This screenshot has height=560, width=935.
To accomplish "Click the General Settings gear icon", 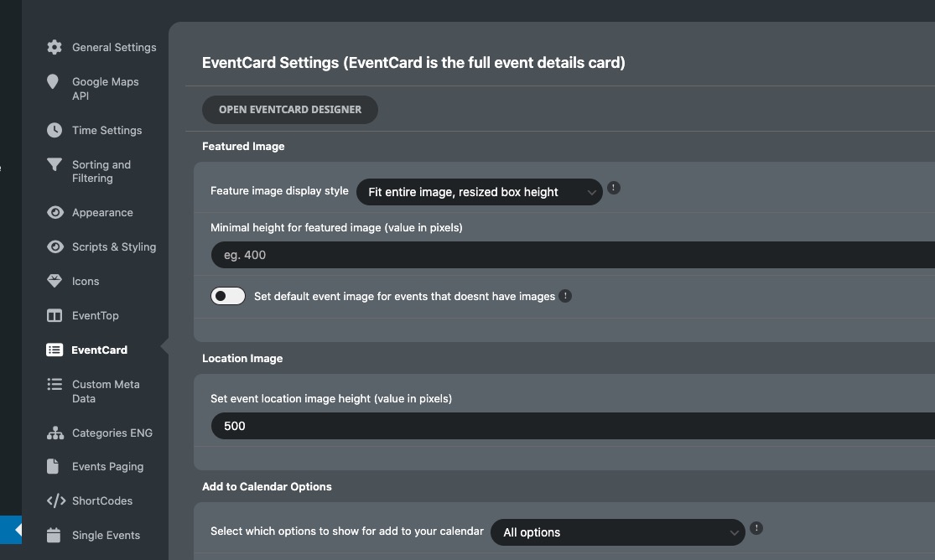I will [x=55, y=47].
